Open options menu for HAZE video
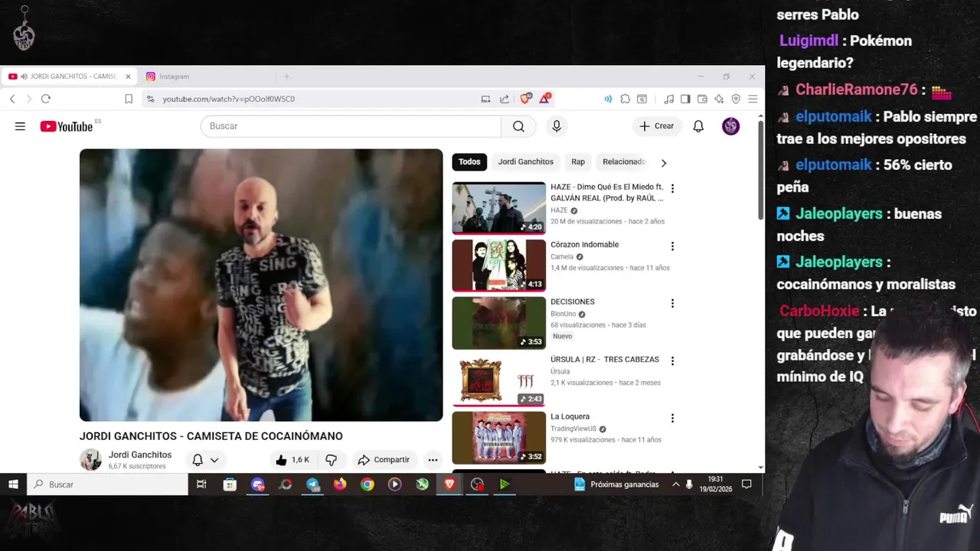Screen dimensions: 980x551 point(672,188)
